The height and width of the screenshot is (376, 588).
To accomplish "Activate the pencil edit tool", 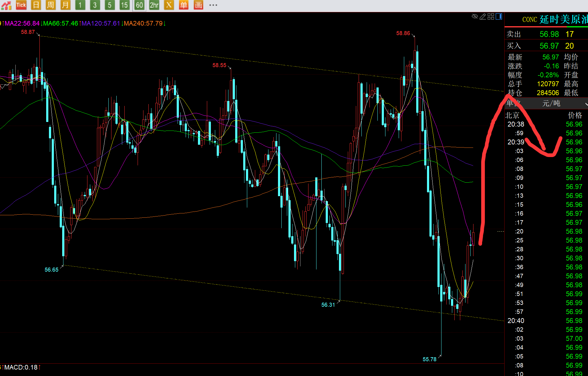I will 483,17.
